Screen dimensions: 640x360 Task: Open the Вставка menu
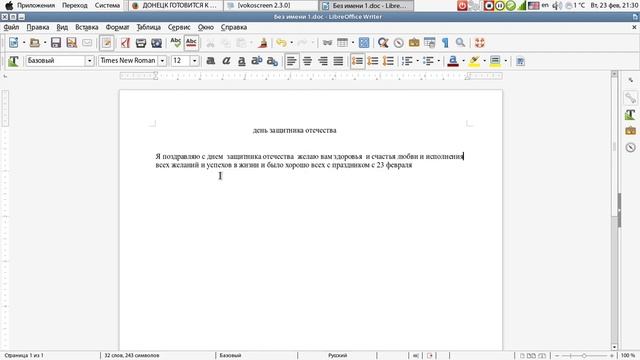click(87, 27)
